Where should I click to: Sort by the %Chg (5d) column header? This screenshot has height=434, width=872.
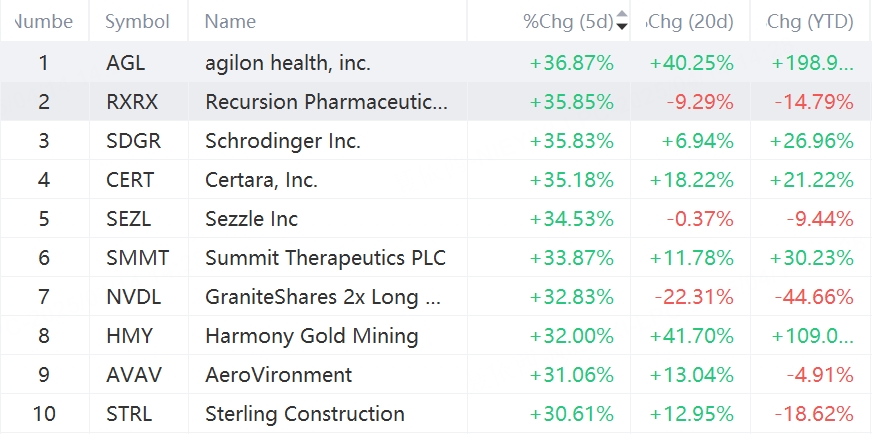pyautogui.click(x=569, y=20)
